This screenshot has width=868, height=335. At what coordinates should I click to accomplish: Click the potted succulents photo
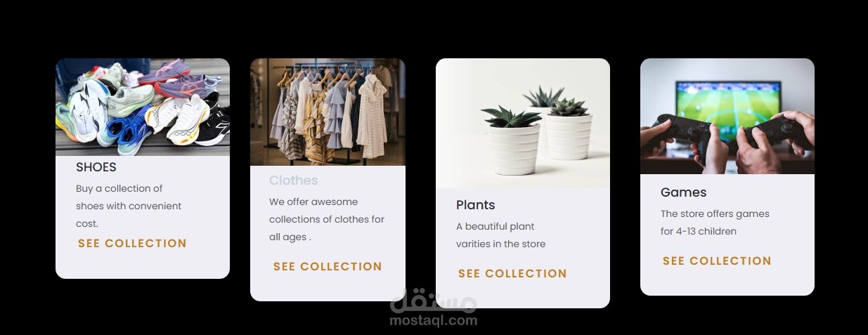(x=523, y=124)
